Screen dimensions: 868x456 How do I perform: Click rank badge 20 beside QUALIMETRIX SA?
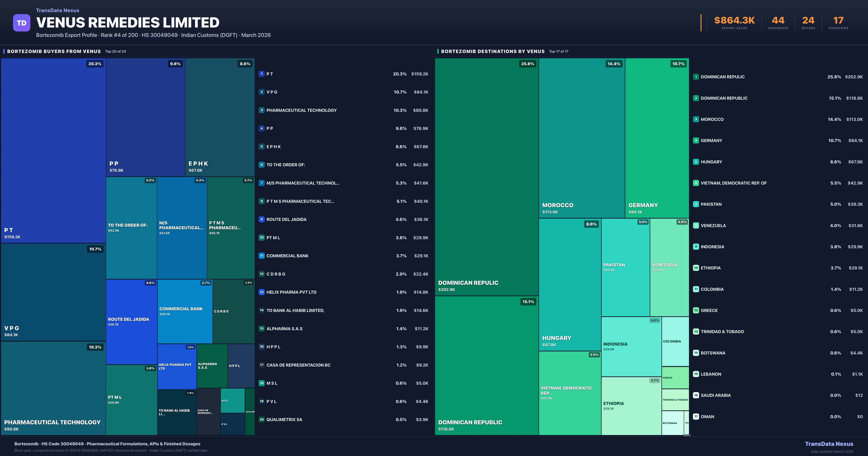point(261,420)
